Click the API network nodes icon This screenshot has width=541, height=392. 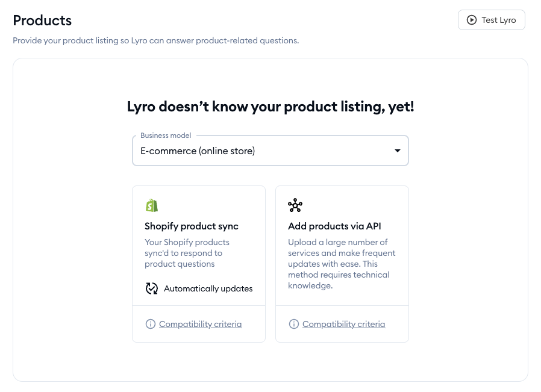pyautogui.click(x=295, y=205)
